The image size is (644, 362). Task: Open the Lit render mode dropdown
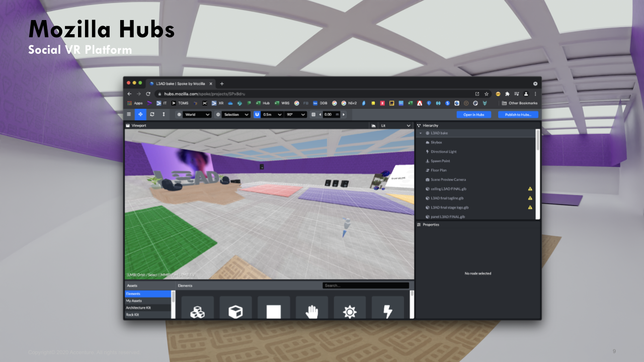click(395, 125)
